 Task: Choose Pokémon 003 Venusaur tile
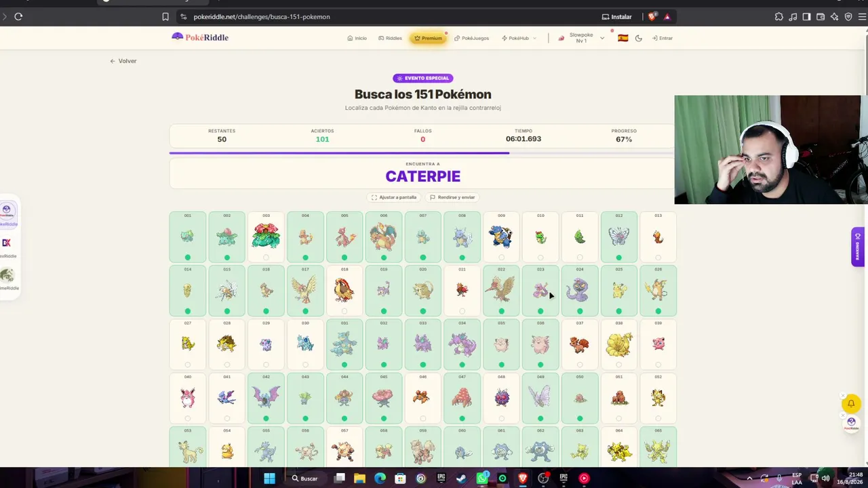pyautogui.click(x=266, y=237)
